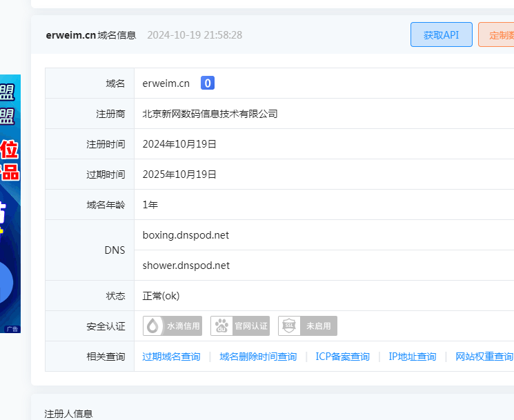Click the 广告 tag on the ad banner
Viewport: 514px width, 420px height.
point(12,329)
